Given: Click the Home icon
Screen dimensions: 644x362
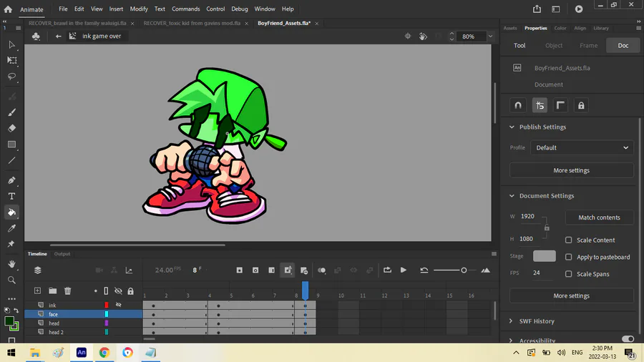Looking at the screenshot, I should tap(8, 9).
